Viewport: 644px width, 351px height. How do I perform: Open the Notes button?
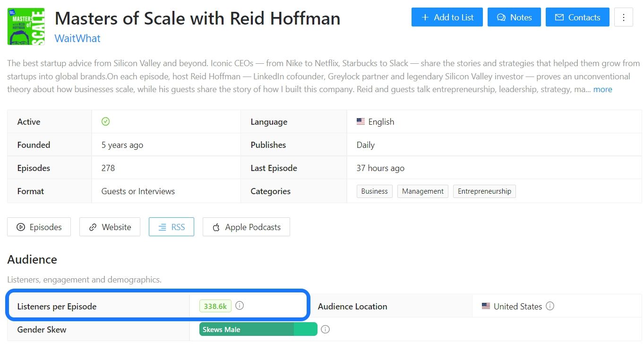pyautogui.click(x=514, y=17)
